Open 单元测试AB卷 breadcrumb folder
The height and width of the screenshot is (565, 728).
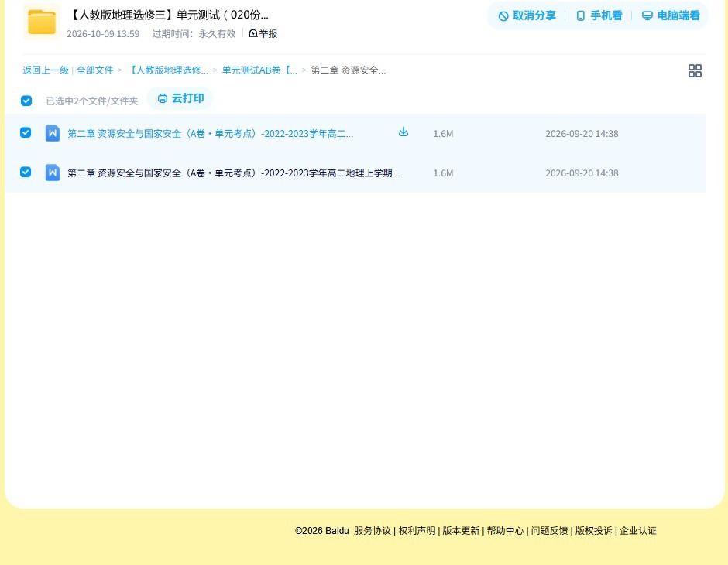tap(259, 70)
